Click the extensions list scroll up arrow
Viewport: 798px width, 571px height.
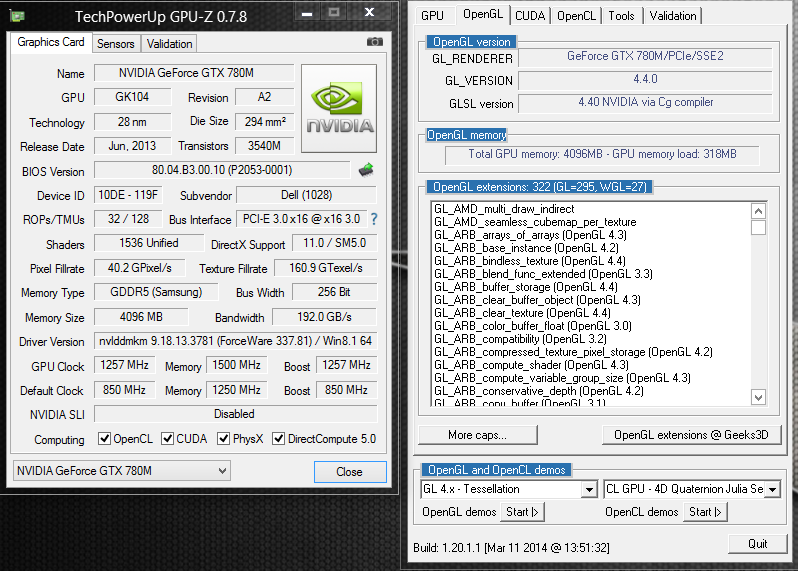point(758,211)
